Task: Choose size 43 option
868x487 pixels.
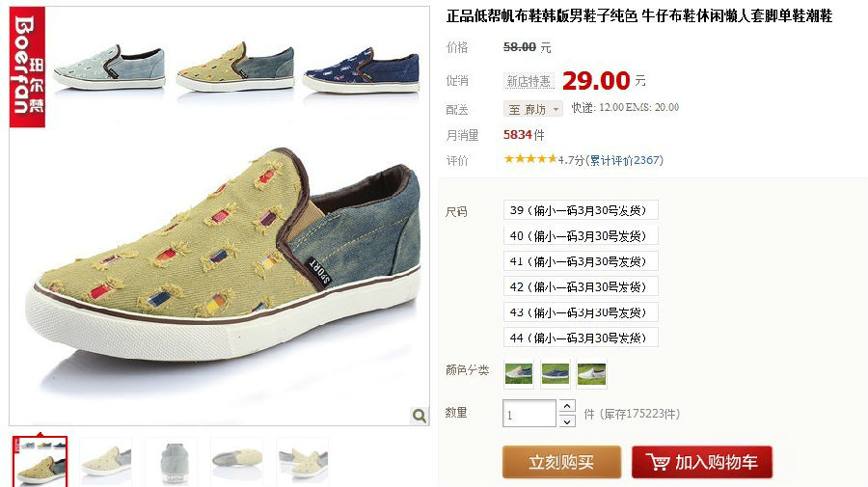Action: coord(581,312)
